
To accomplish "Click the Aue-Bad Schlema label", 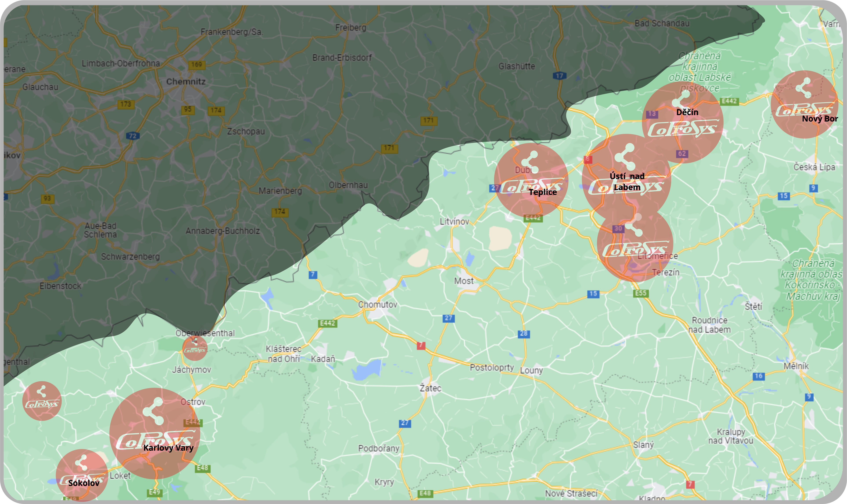I will (x=100, y=230).
